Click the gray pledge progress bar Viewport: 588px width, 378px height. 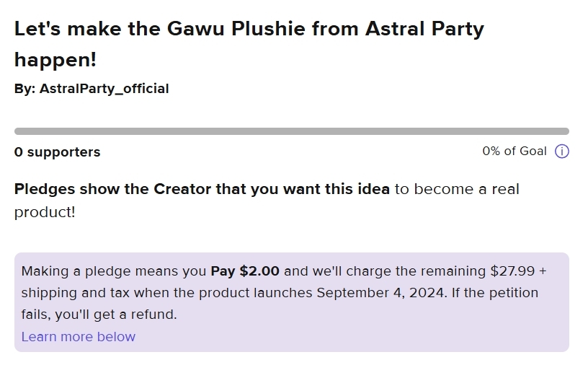click(292, 131)
